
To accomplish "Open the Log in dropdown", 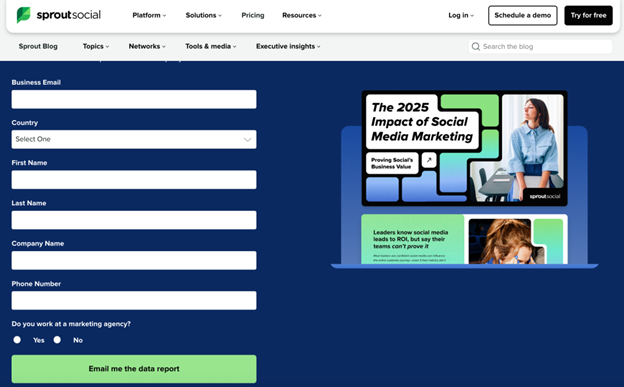I will [461, 15].
